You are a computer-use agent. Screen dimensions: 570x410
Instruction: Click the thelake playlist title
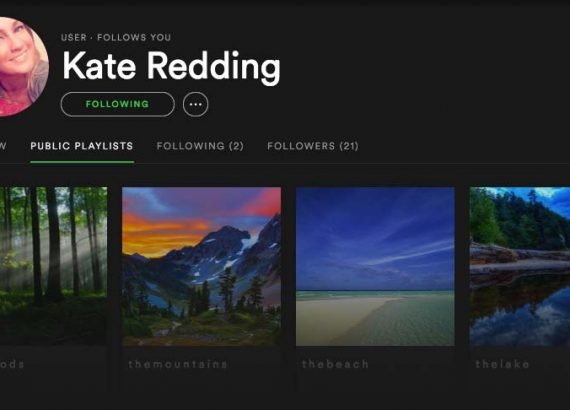pyautogui.click(x=502, y=364)
